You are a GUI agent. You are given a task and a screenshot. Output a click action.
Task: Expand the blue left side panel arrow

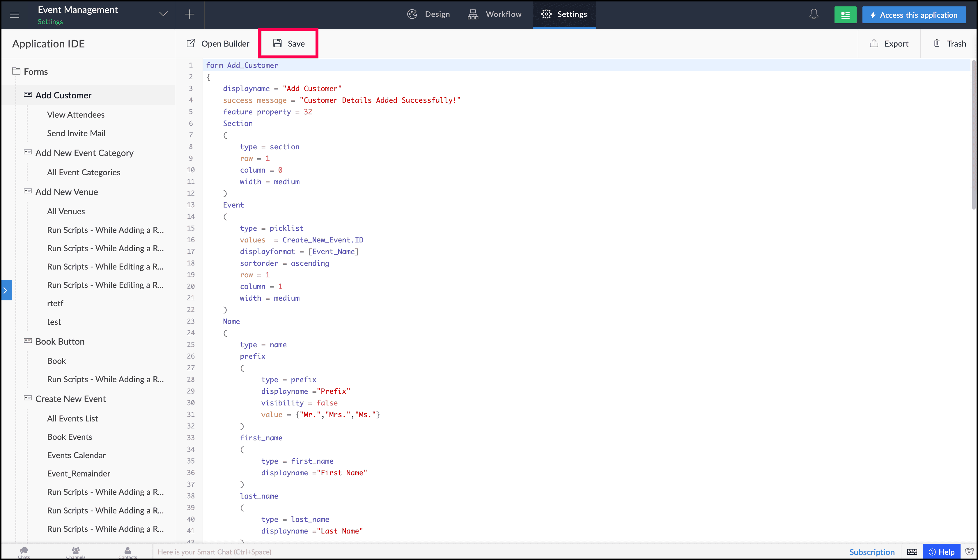point(6,290)
